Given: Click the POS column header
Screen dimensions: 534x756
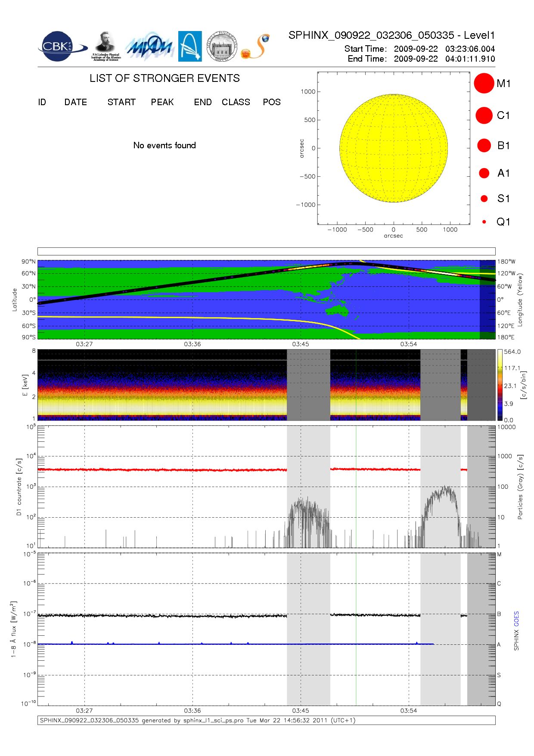Looking at the screenshot, I should click(272, 102).
